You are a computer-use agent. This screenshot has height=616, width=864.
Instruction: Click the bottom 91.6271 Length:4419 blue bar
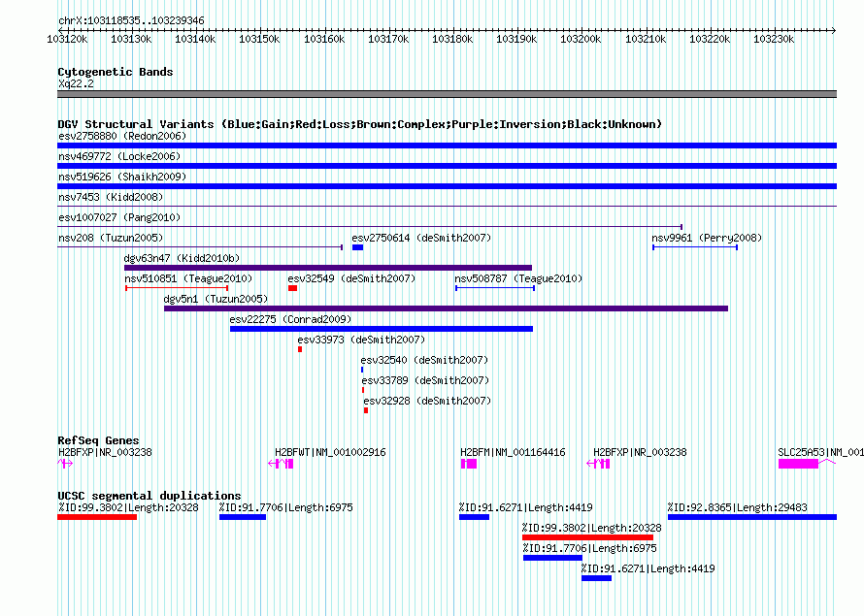596,578
